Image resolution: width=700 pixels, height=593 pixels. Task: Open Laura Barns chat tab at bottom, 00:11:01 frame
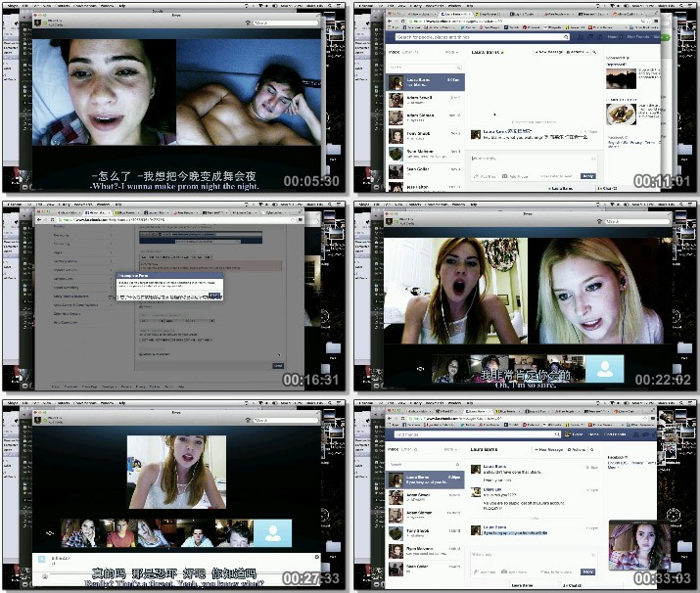click(x=561, y=188)
